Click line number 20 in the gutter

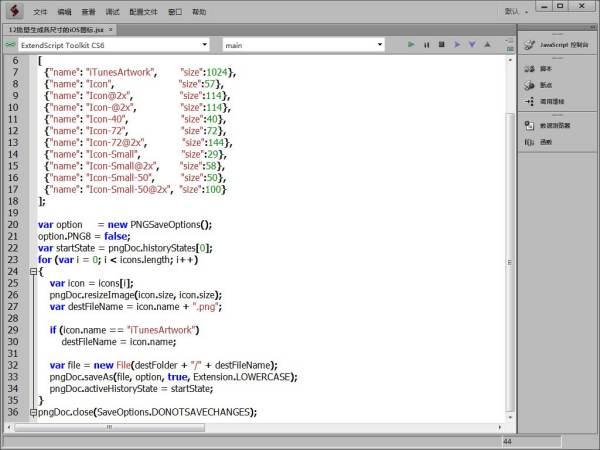pos(13,225)
